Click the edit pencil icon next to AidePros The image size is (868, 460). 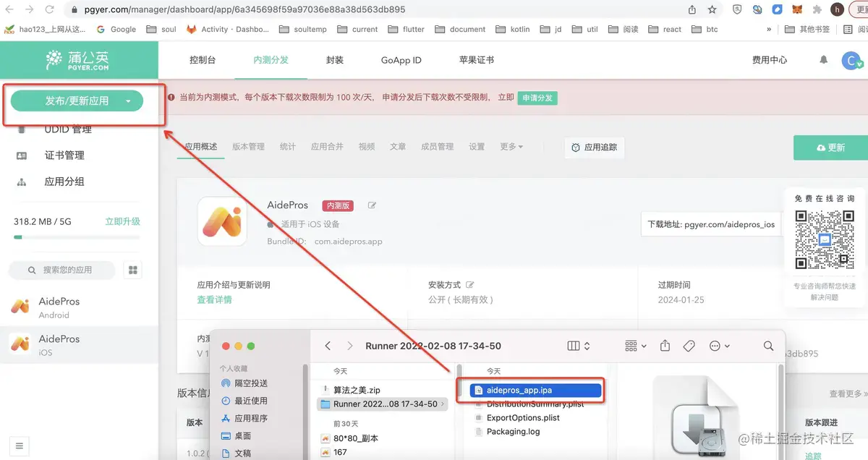[372, 205]
